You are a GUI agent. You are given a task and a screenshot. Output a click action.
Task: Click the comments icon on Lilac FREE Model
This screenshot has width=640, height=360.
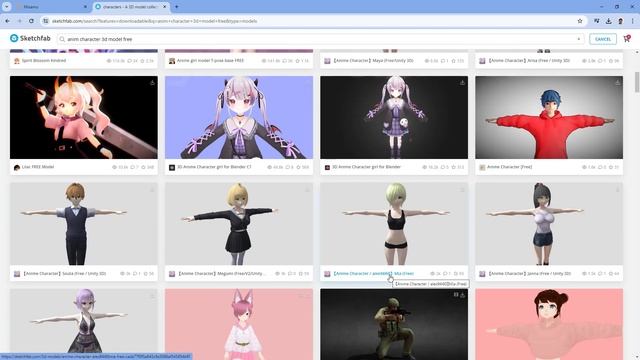coord(132,167)
